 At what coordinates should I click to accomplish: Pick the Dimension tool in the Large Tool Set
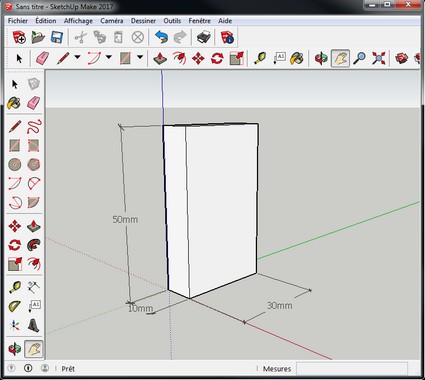pos(34,286)
